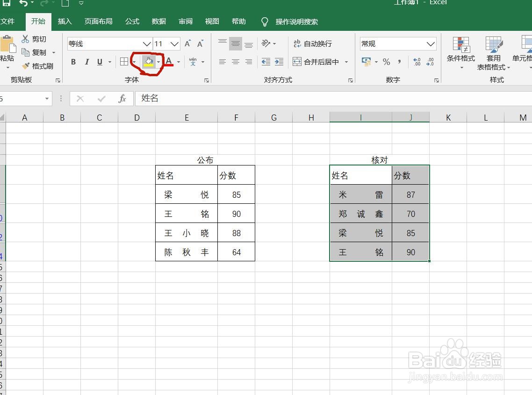Select column K header
532x395 pixels.
pyautogui.click(x=448, y=117)
